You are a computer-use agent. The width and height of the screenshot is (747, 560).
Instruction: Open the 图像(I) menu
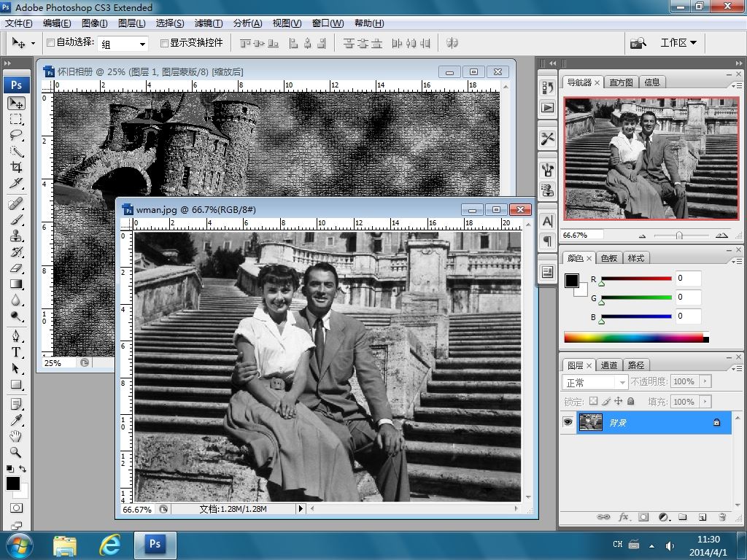point(94,23)
